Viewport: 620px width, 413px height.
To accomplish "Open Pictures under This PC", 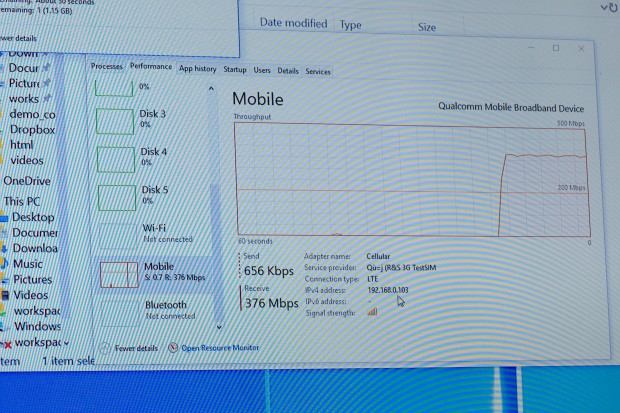I will point(32,280).
